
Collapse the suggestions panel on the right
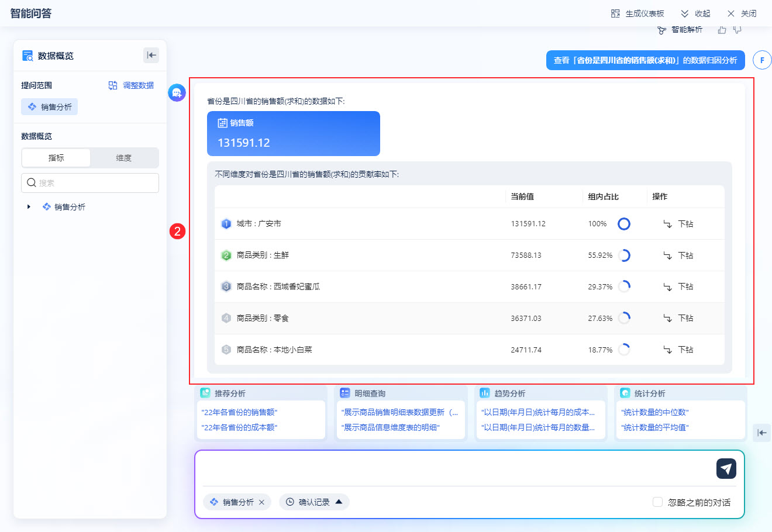[761, 433]
